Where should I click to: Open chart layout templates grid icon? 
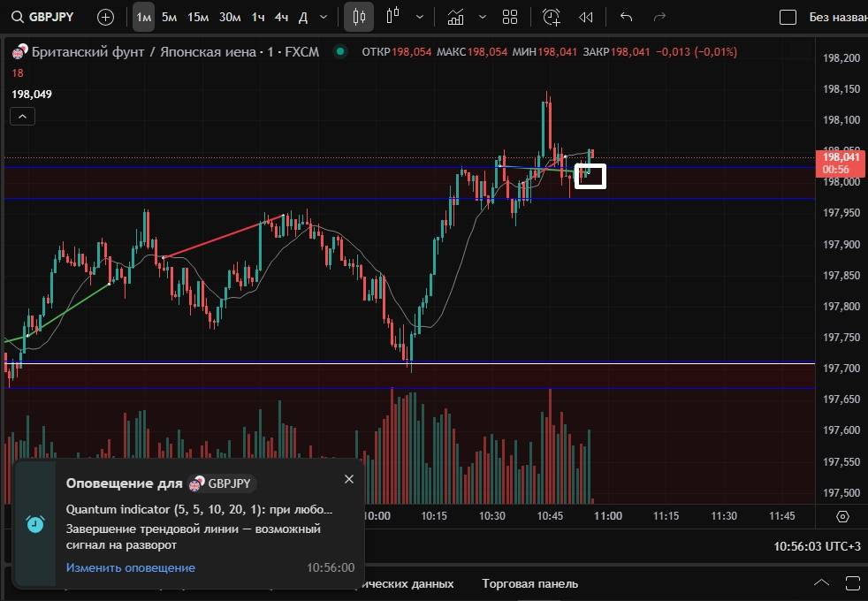[510, 17]
